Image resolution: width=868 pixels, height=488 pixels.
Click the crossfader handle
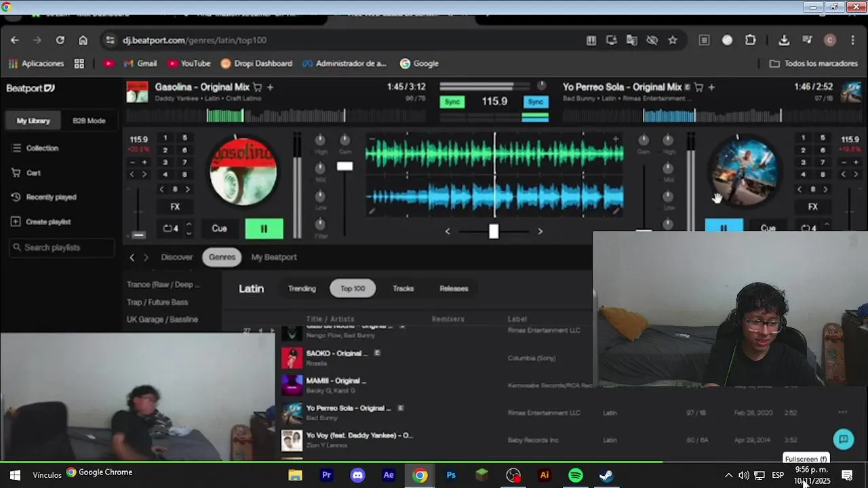point(494,232)
